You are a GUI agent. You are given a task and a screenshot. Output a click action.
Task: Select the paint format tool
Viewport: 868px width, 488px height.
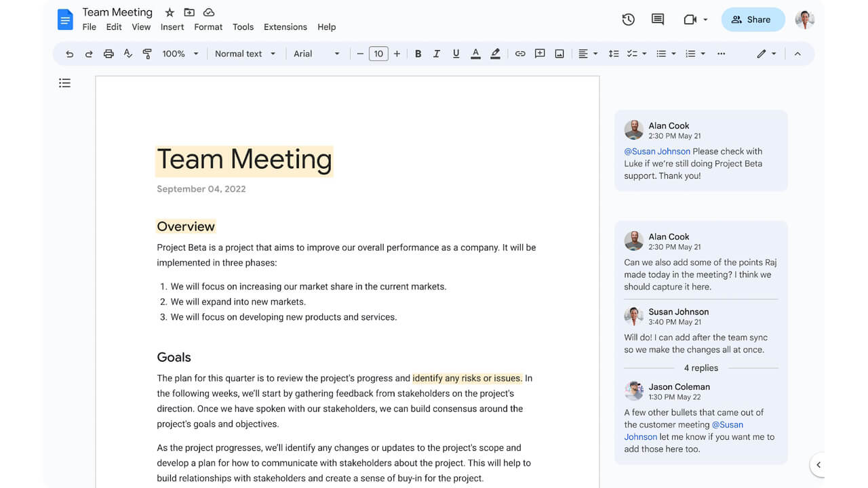coord(147,54)
